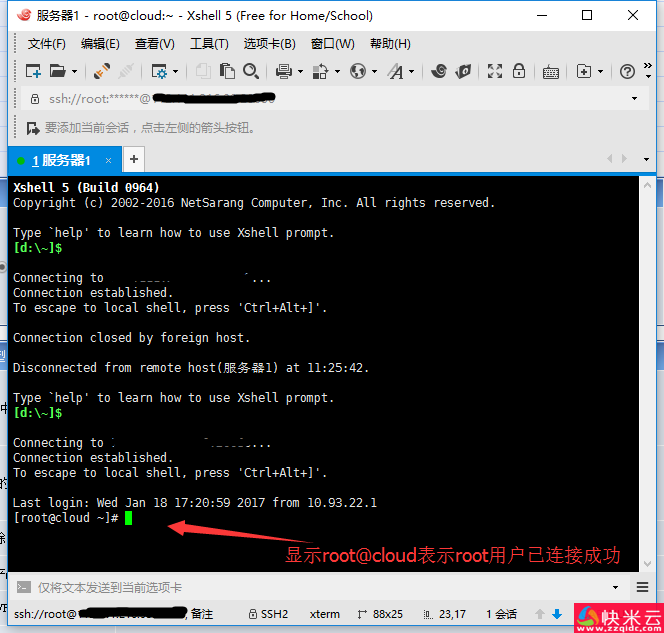Toggle full screen with the arrows icon
Screen dimensions: 664x633
point(495,71)
